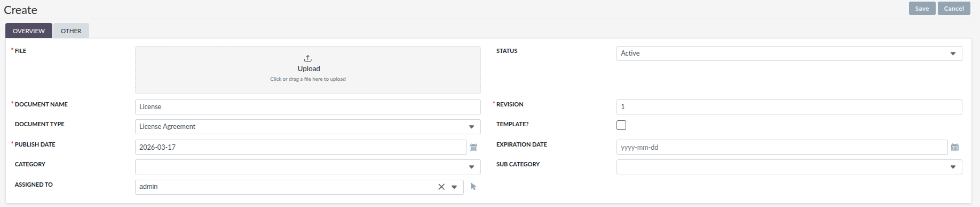The height and width of the screenshot is (207, 980).
Task: Open the Status dropdown showing Active
Action: (x=789, y=53)
